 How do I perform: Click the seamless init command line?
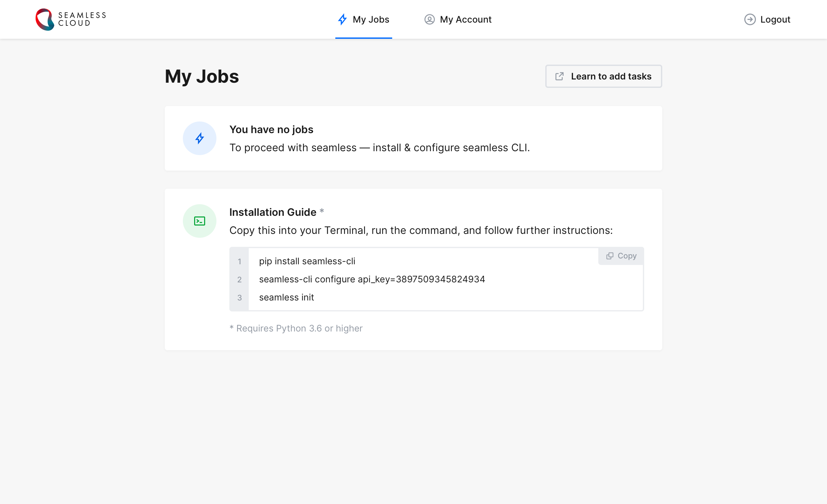coord(286,297)
